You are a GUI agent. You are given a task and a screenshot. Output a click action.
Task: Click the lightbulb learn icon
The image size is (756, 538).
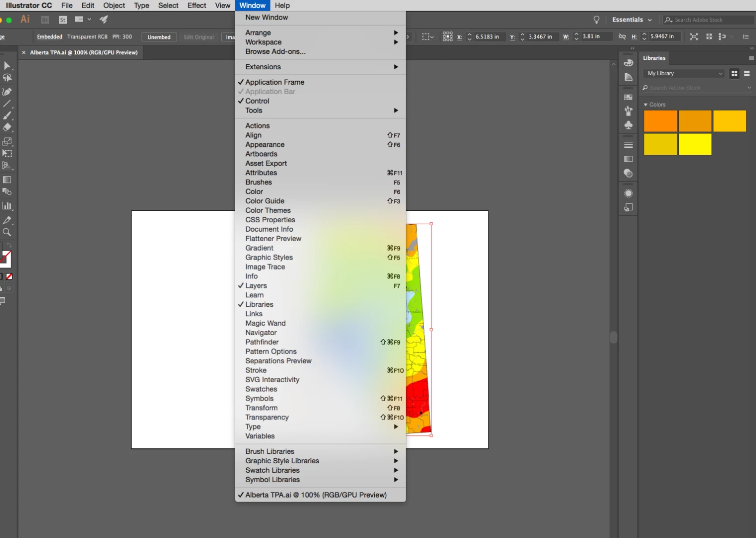[x=597, y=20]
